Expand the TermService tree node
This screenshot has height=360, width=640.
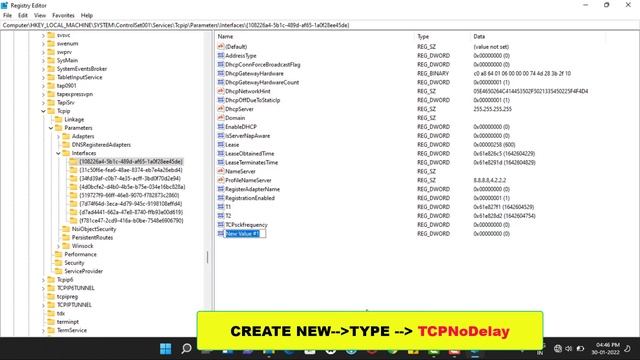click(x=43, y=330)
